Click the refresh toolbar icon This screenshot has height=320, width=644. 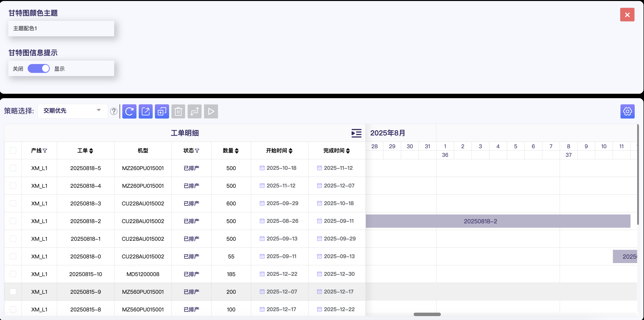click(x=129, y=111)
